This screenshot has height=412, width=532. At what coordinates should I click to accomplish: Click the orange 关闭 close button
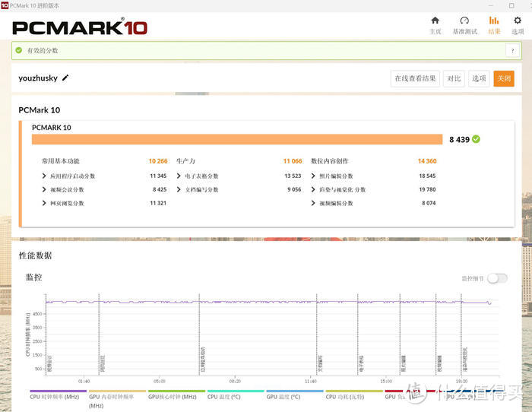(504, 79)
